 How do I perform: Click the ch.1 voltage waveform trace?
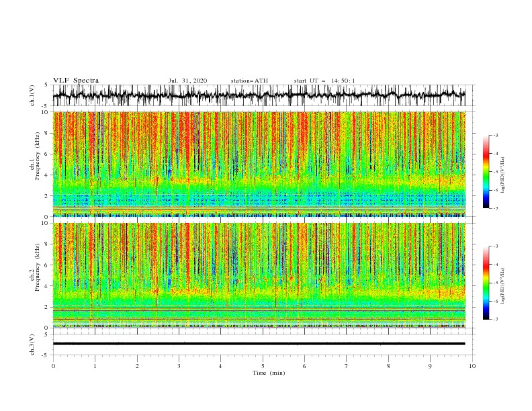click(x=259, y=95)
